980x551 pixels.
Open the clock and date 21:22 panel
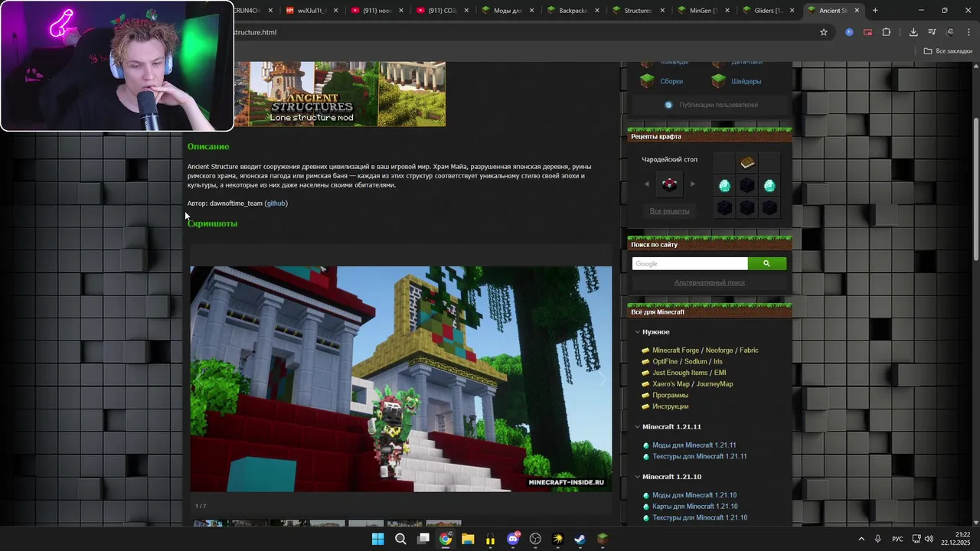pos(955,539)
